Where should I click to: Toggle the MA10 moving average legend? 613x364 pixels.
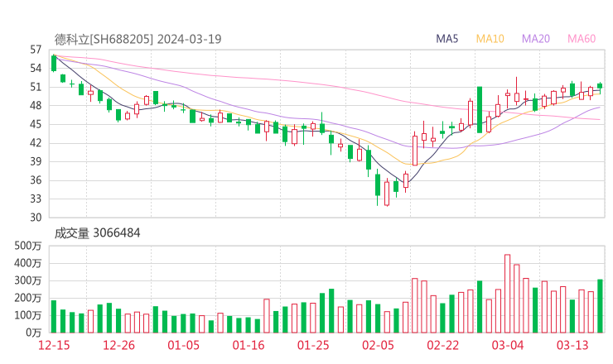(x=490, y=39)
